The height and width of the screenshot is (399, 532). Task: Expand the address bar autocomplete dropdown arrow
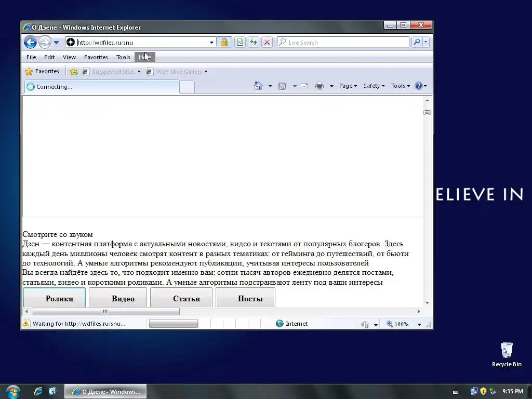point(211,43)
